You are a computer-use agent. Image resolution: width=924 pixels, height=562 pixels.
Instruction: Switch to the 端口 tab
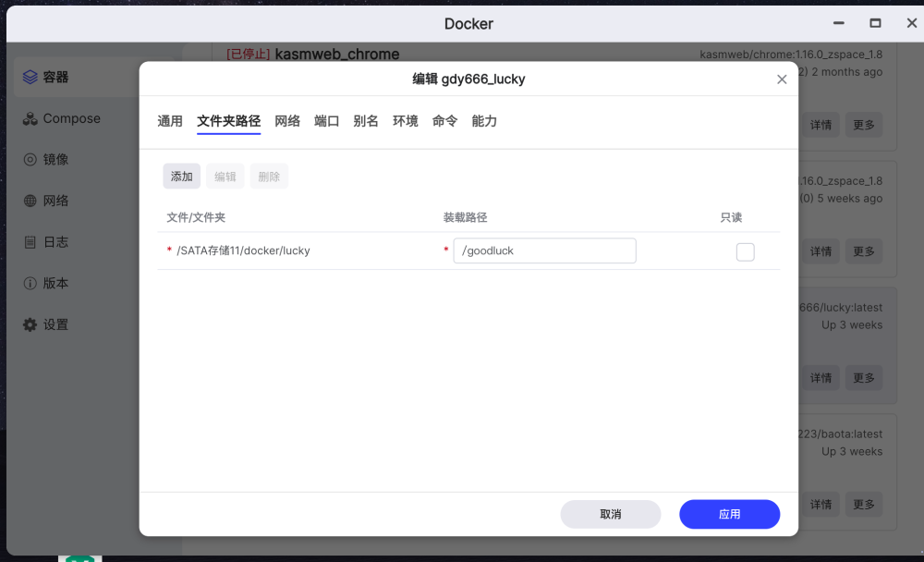pos(326,121)
